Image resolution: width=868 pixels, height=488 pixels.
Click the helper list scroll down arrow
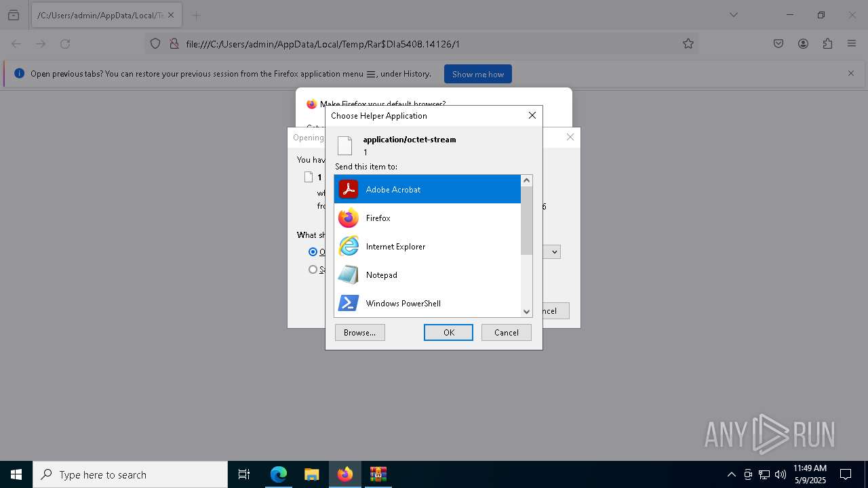coord(526,311)
